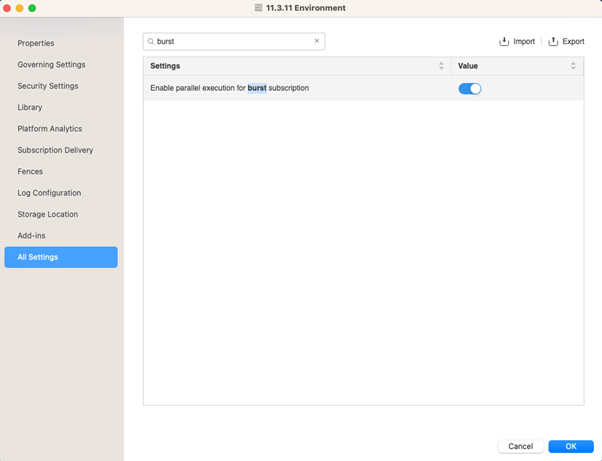
Task: Select Library in the sidebar
Action: (x=30, y=108)
